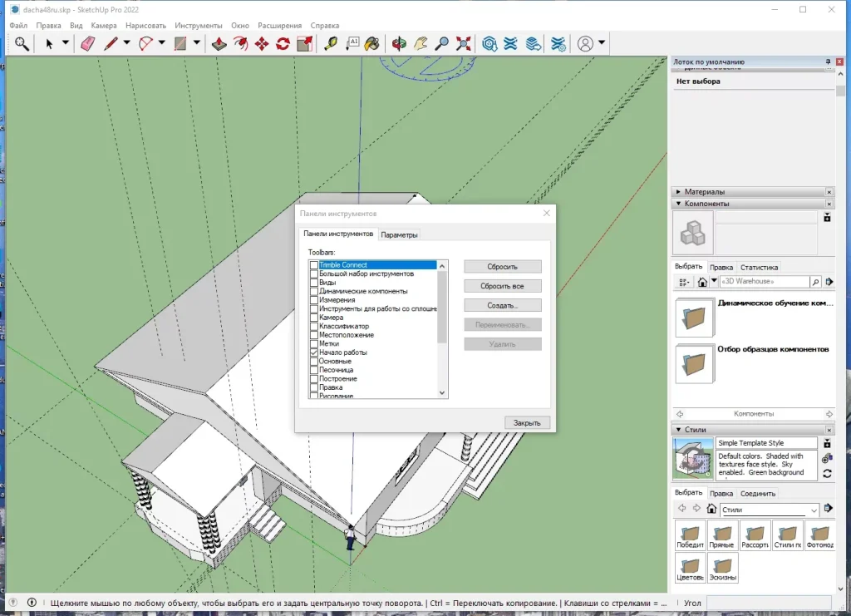851x616 pixels.
Task: Open the Расширения menu
Action: 279,25
